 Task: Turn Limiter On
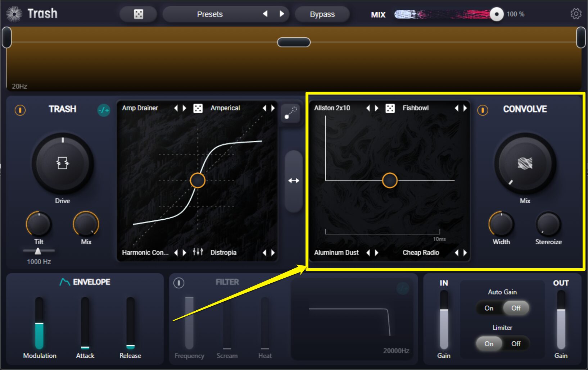pos(489,344)
